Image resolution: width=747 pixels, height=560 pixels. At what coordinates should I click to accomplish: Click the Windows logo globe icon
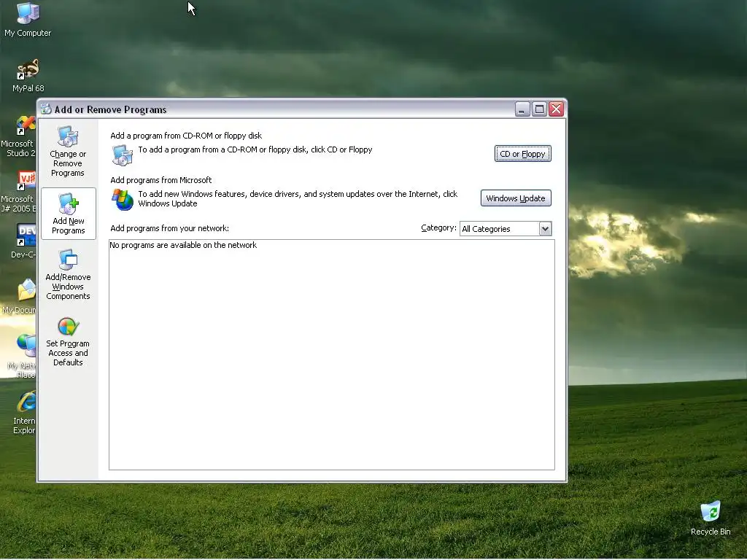coord(123,200)
